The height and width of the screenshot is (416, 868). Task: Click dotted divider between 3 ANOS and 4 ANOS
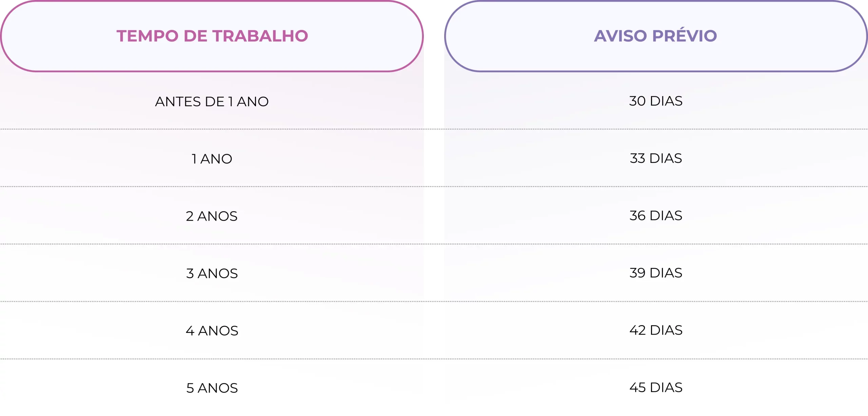tap(434, 301)
